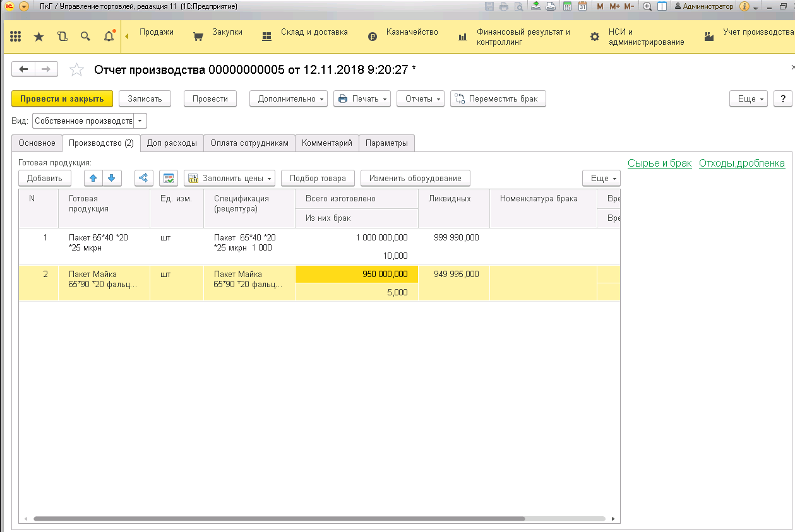The width and height of the screenshot is (795, 532).
Task: Open the top Еще menu next to help
Action: [x=748, y=99]
